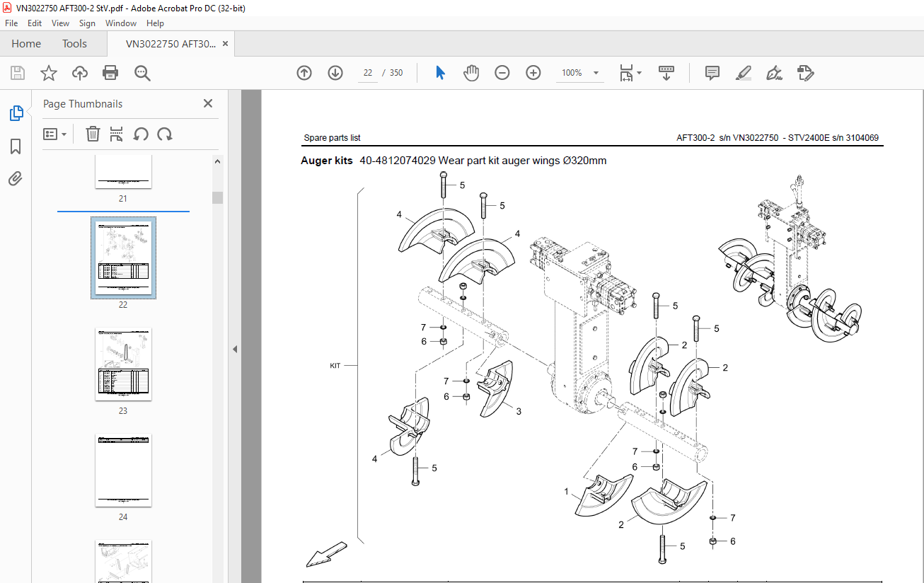This screenshot has width=924, height=583.
Task: Open the Window menu
Action: pos(121,23)
